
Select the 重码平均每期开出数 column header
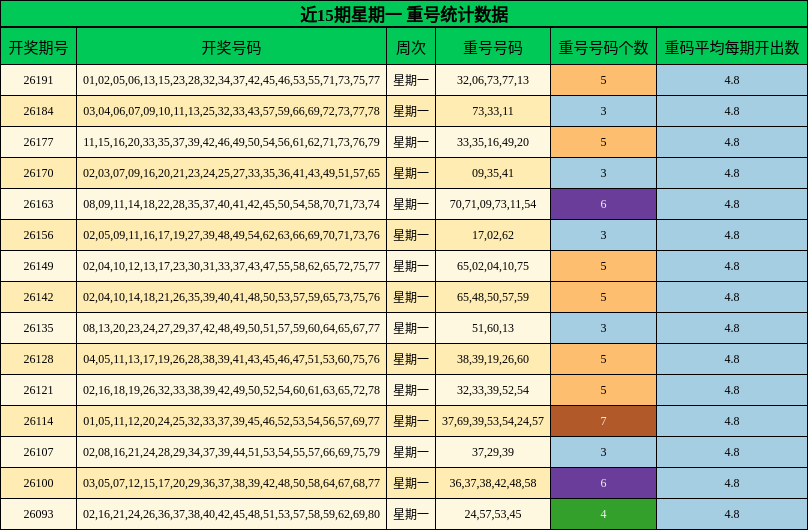732,47
